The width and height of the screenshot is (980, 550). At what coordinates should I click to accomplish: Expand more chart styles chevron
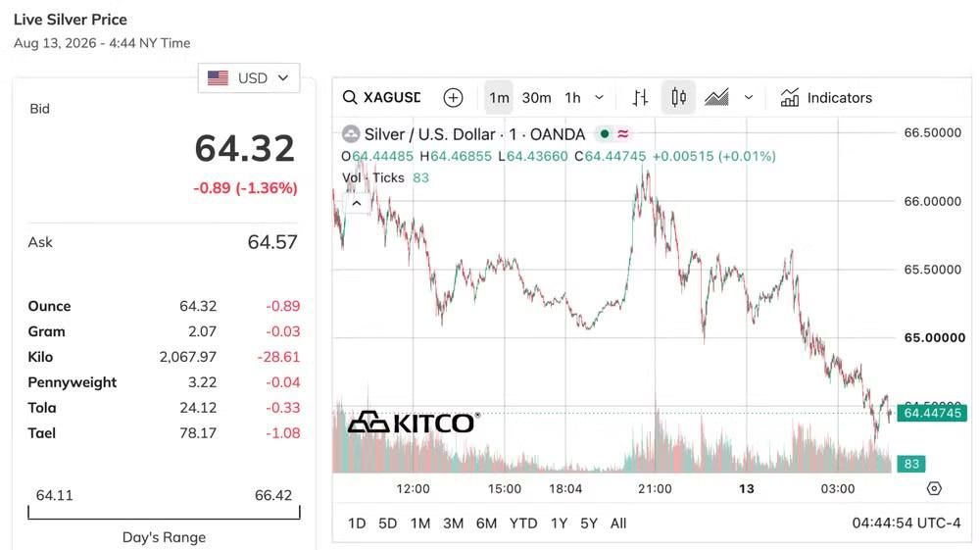tap(749, 97)
